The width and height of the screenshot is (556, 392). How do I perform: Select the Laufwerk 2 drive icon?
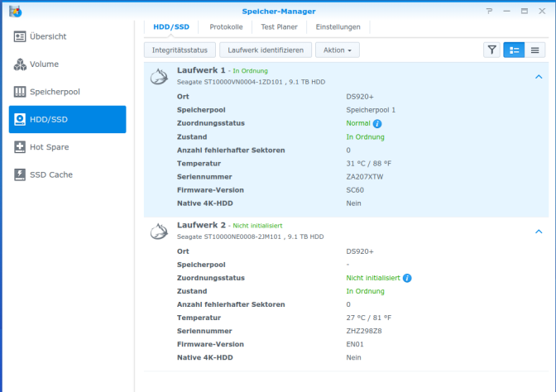coord(159,232)
